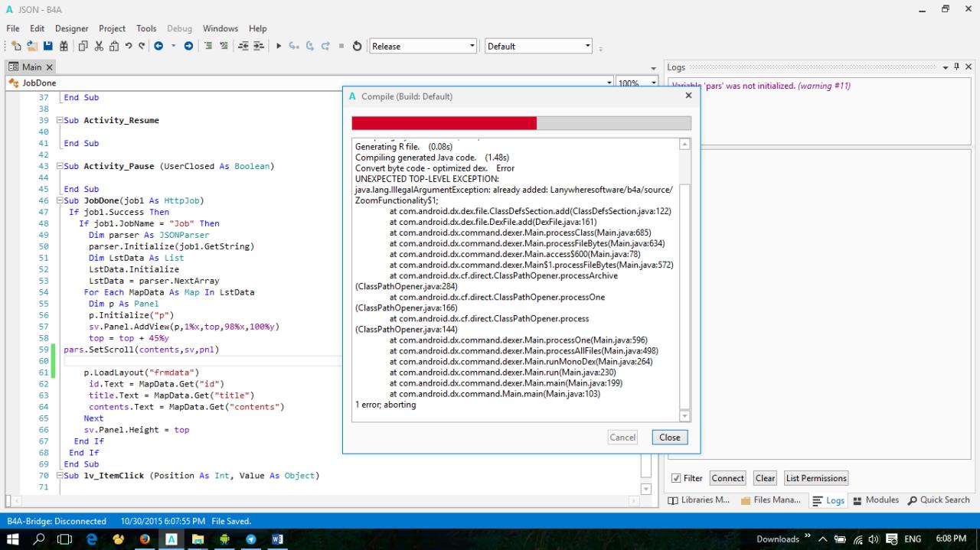Image resolution: width=980 pixels, height=550 pixels.
Task: Switch to the Modules tab
Action: [875, 500]
